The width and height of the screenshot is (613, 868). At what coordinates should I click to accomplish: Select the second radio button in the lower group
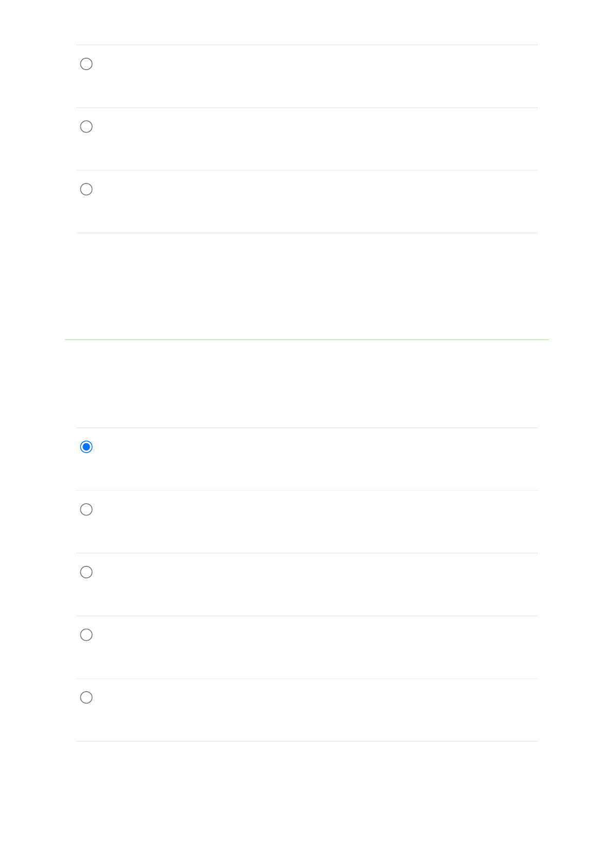pos(86,510)
